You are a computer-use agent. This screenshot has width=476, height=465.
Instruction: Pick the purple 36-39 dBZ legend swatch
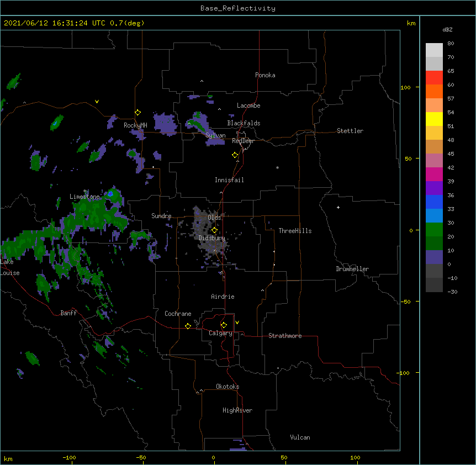pos(434,188)
